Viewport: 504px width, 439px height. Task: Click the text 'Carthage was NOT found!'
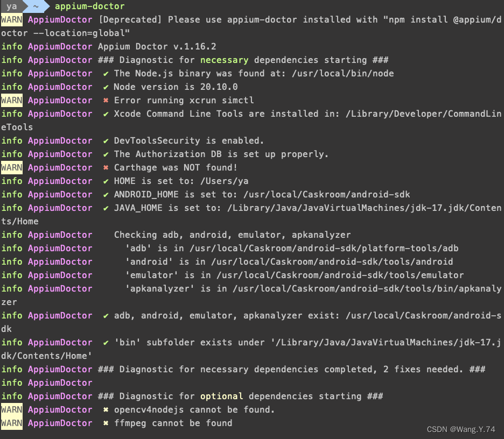click(176, 167)
